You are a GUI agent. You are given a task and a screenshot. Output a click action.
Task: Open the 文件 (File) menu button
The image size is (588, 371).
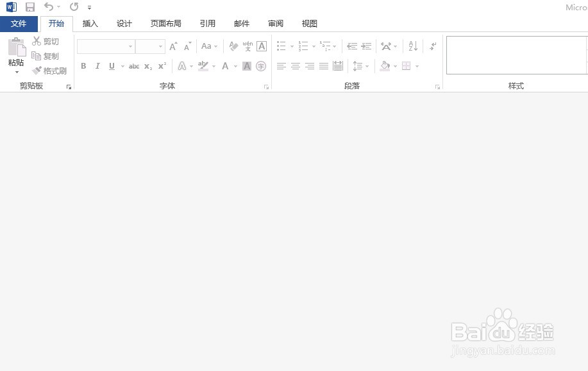point(19,24)
